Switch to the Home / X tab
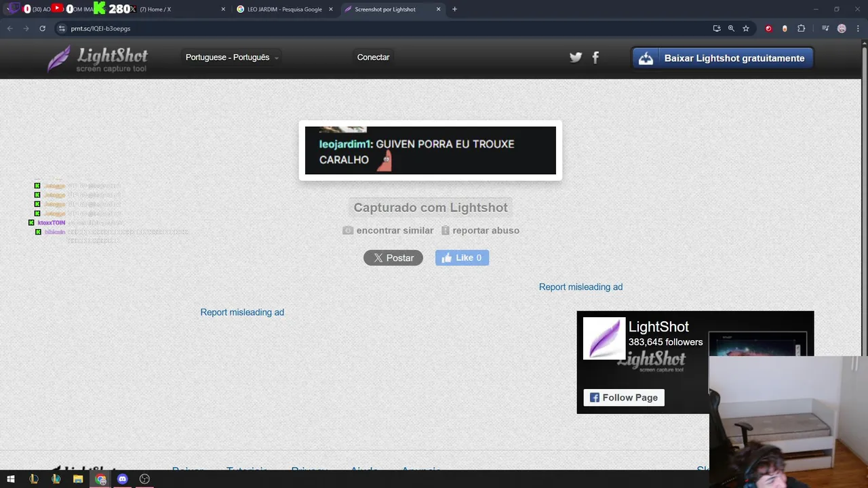 tap(176, 9)
